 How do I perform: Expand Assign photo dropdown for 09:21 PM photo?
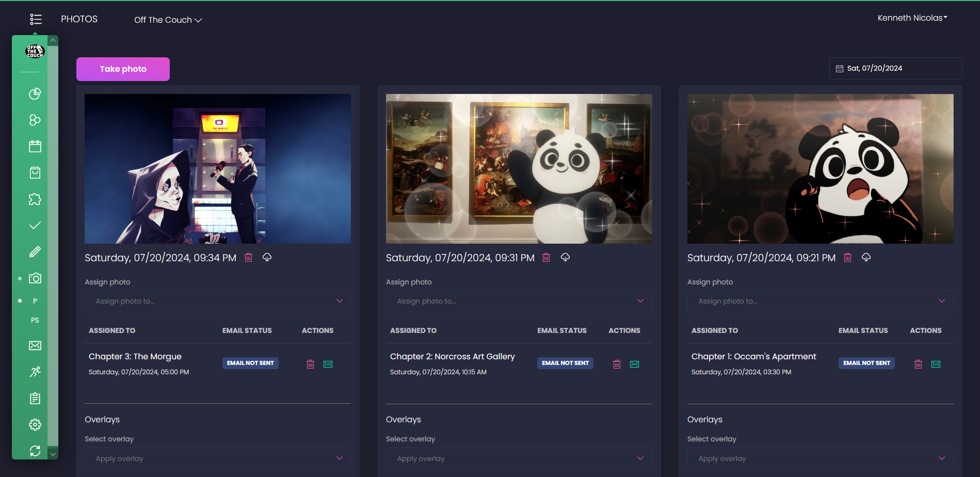coord(821,301)
